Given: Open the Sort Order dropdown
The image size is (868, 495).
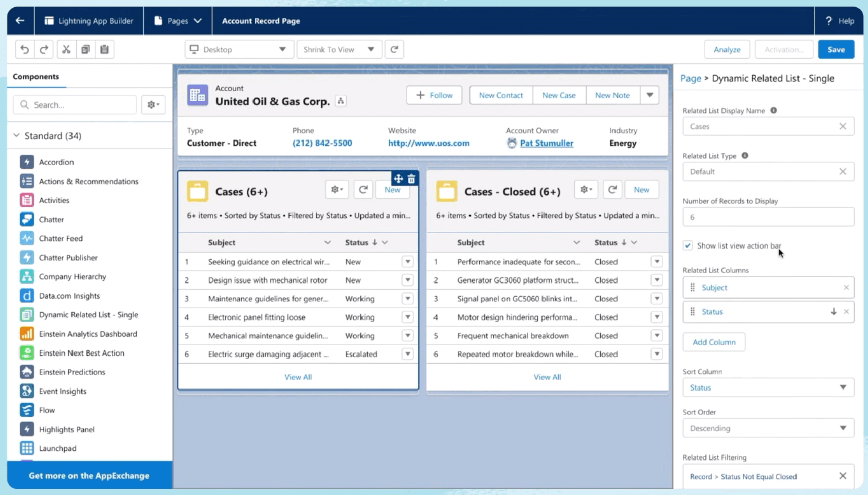Looking at the screenshot, I should [768, 428].
